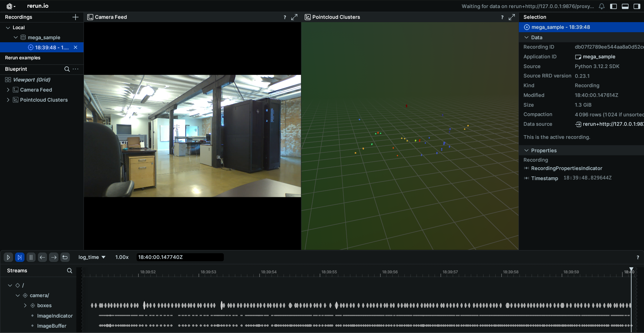Screen dimensions: 644x333
Task: Open the notifications bell
Action: coord(601,6)
